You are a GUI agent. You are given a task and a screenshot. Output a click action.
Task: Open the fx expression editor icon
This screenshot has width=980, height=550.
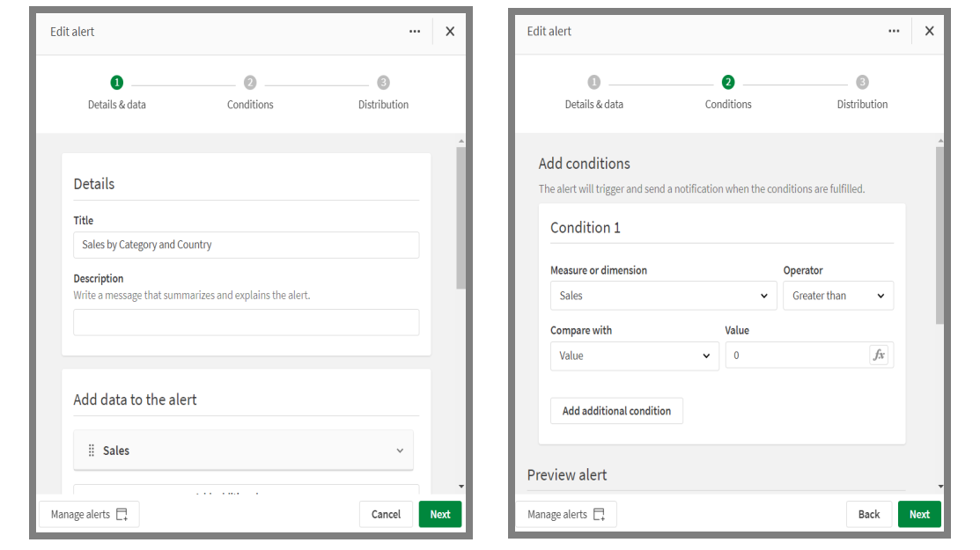(x=879, y=356)
